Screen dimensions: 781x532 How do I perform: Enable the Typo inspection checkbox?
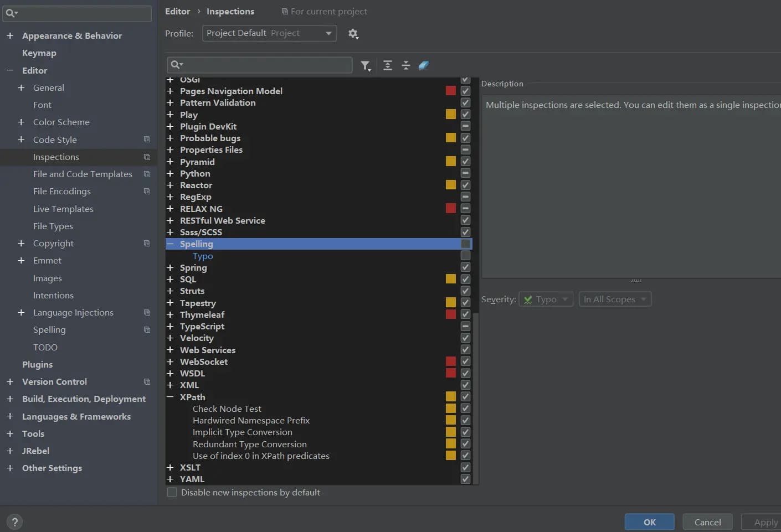(465, 255)
